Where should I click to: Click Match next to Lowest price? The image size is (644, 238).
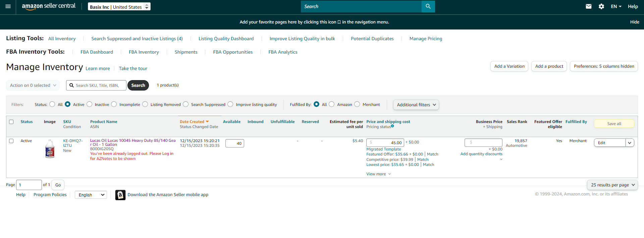pos(428,165)
